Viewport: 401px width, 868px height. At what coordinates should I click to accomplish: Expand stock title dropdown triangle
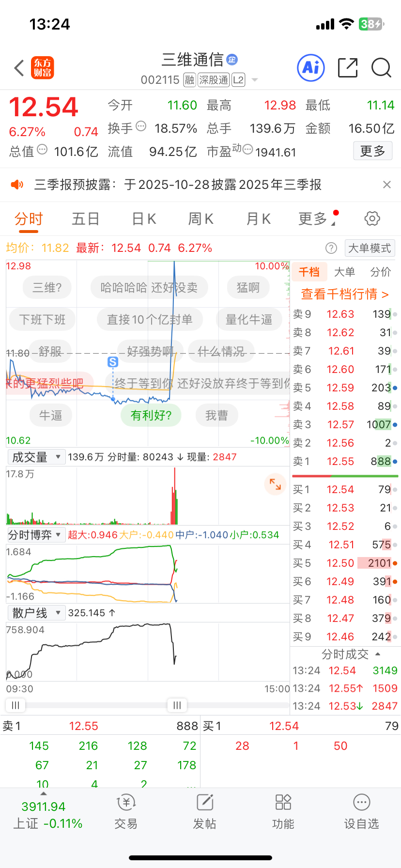255,80
